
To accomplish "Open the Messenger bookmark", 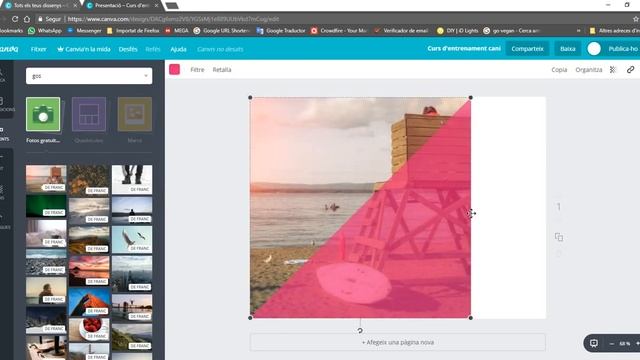I will pyautogui.click(x=84, y=31).
